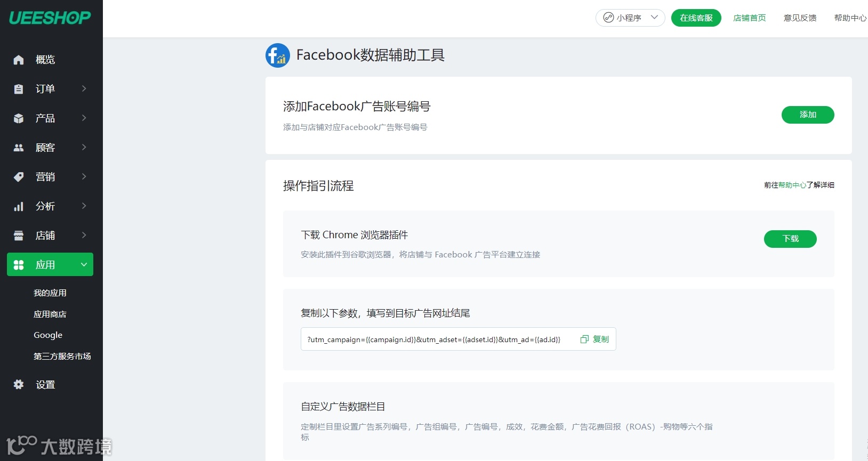Click 添加 to add Facebook ad account
Viewport: 868px width, 461px height.
(808, 115)
